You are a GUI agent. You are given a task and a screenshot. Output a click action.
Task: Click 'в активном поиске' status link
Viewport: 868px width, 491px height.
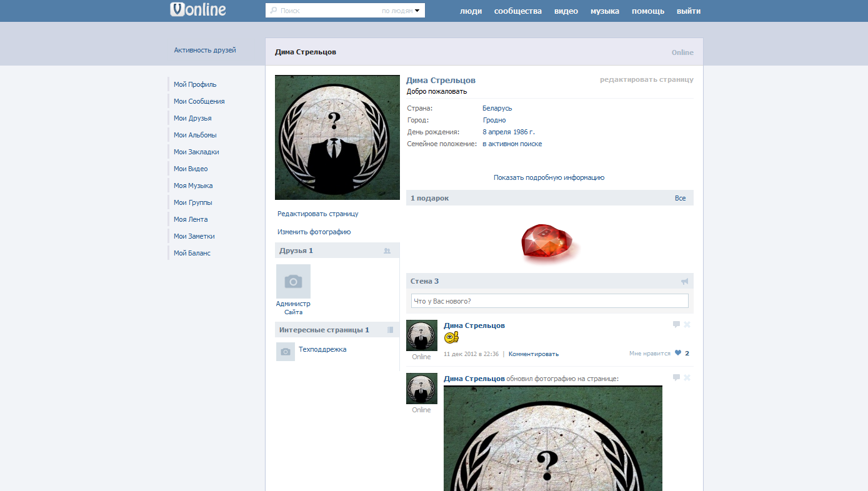click(512, 144)
